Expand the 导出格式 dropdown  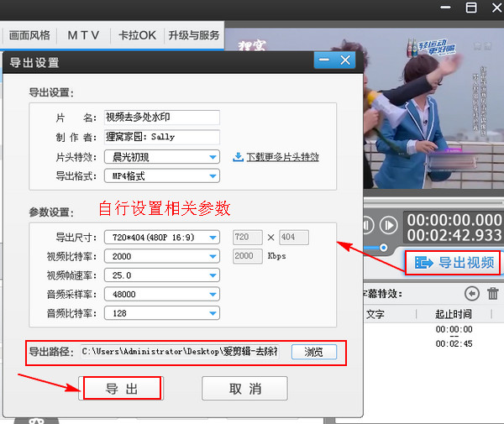coord(161,176)
